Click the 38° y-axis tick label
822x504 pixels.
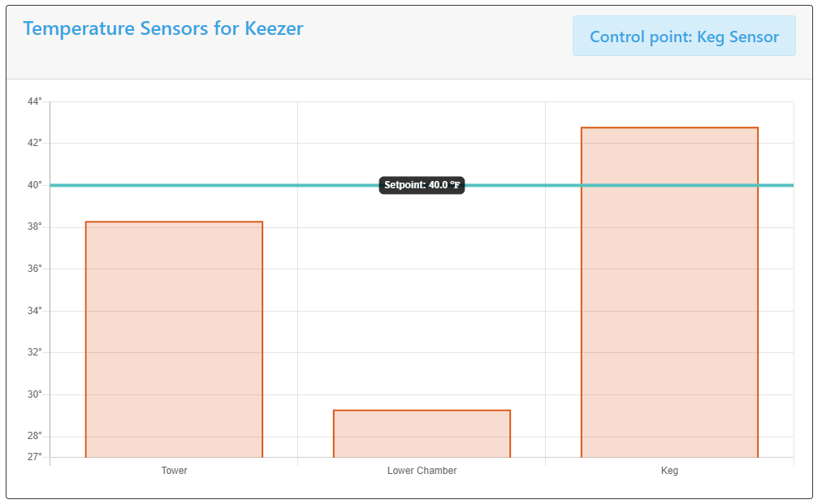(x=35, y=226)
